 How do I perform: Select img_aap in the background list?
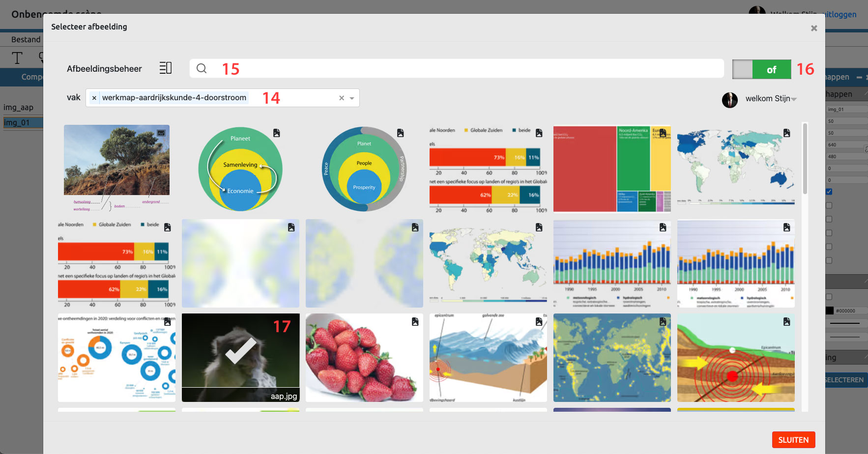coord(18,107)
